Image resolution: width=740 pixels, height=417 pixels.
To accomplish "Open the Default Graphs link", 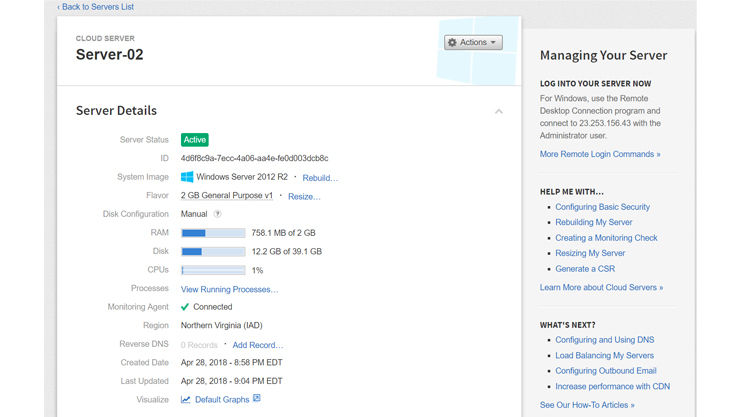I will click(x=222, y=400).
